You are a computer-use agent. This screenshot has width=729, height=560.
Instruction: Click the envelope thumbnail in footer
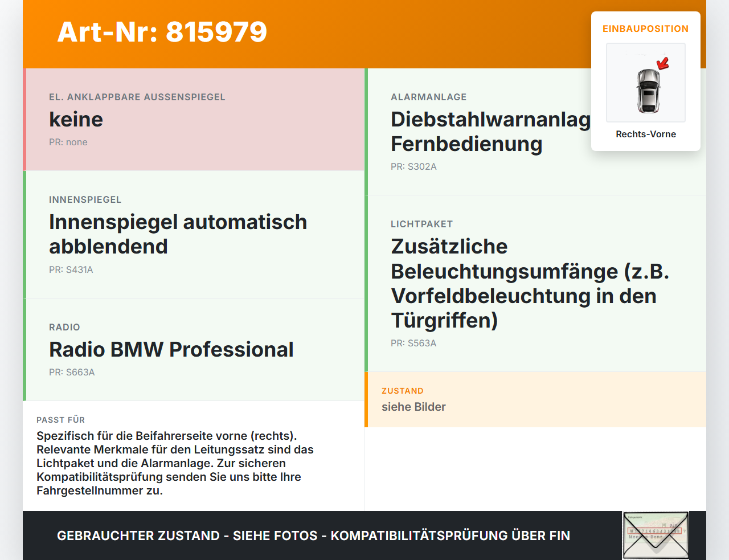coord(656,536)
